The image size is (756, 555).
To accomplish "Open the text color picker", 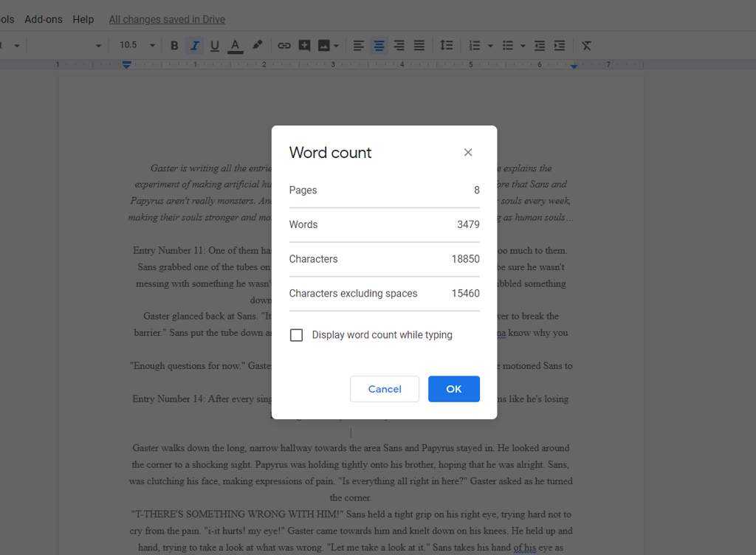I will 236,46.
